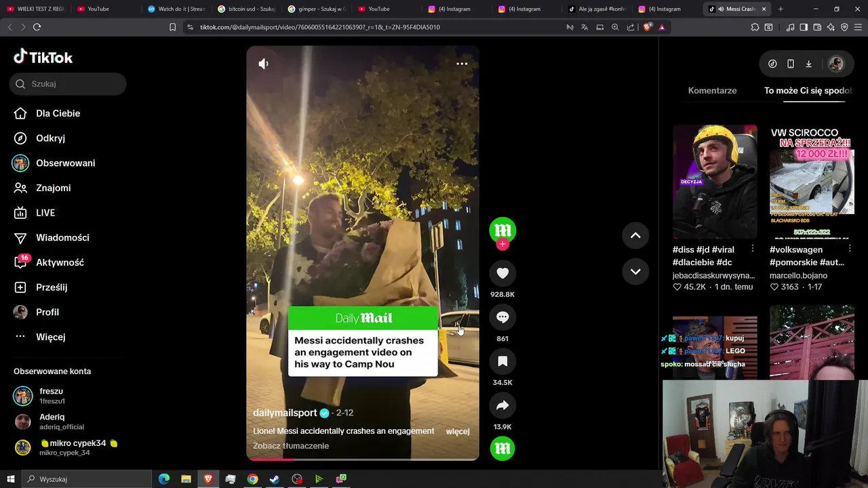This screenshot has height=488, width=868.
Task: Switch to WIELKI TEST Z REGU browser tab
Action: (35, 9)
